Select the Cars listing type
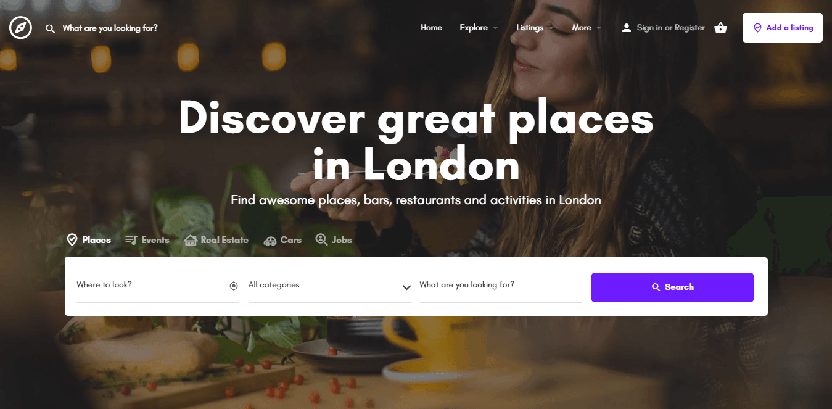Screen dimensions: 832x409 click(282, 240)
